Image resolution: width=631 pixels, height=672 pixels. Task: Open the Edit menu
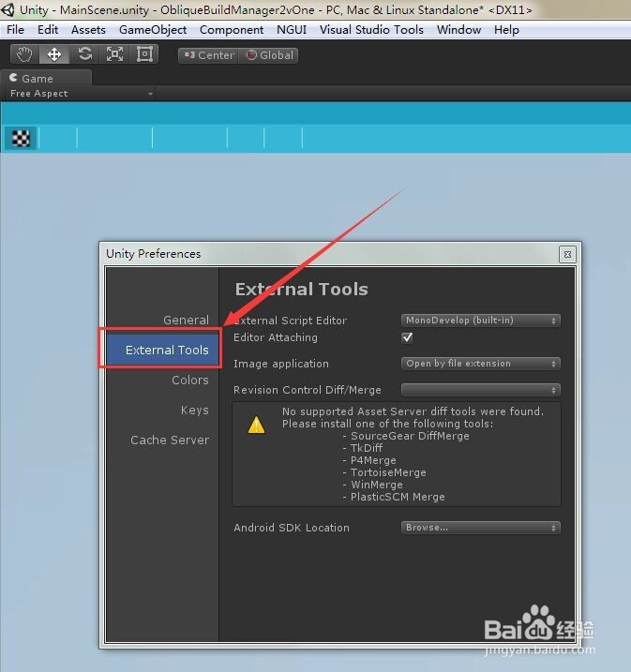click(x=48, y=30)
